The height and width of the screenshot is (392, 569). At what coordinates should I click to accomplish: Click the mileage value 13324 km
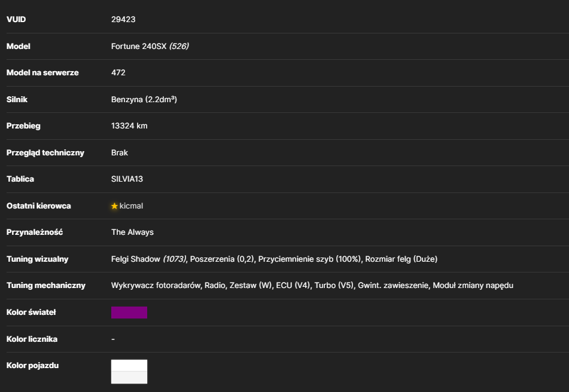(x=129, y=126)
